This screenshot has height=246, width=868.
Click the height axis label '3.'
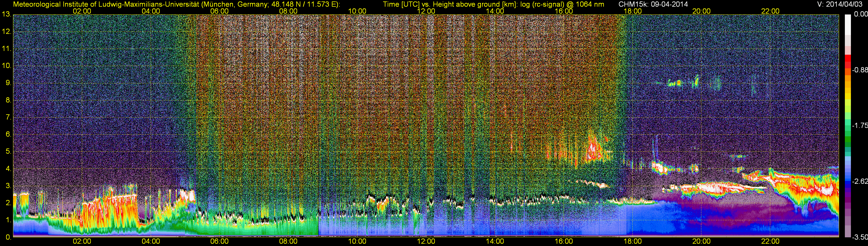(8, 186)
